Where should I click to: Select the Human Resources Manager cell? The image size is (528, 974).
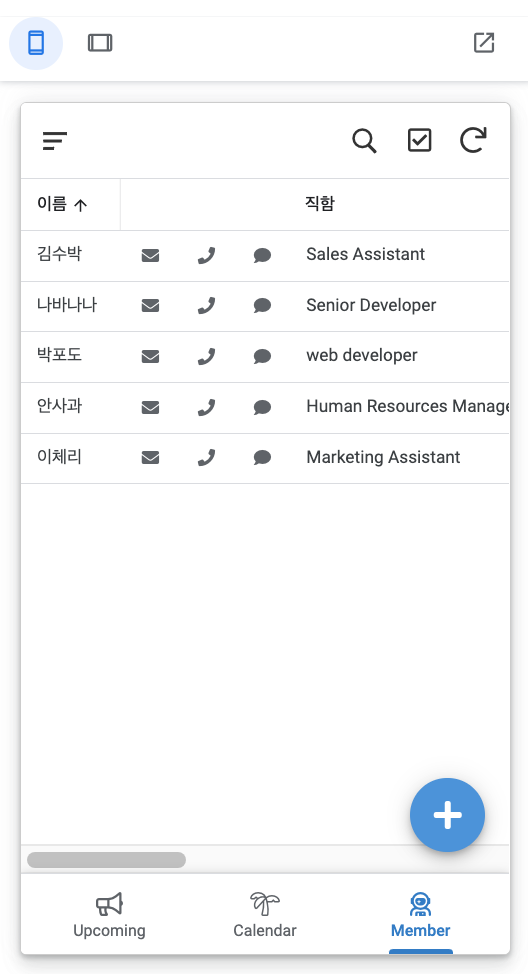407,406
